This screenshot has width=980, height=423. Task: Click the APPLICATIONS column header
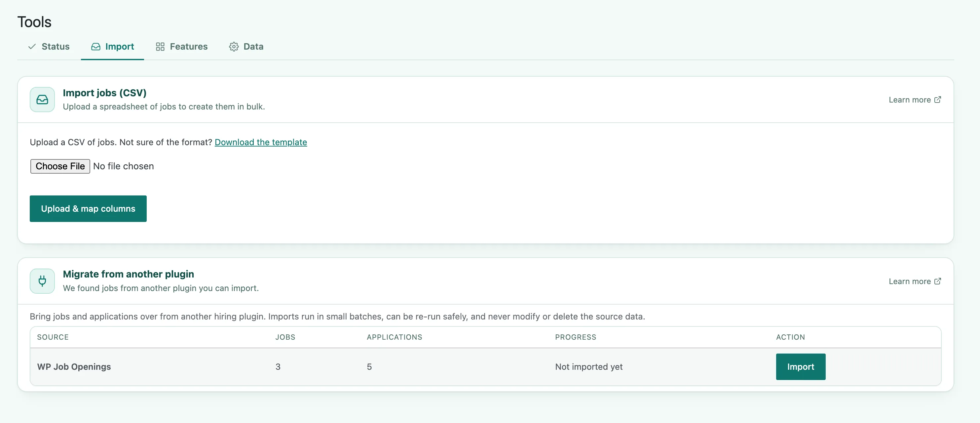[x=395, y=337]
